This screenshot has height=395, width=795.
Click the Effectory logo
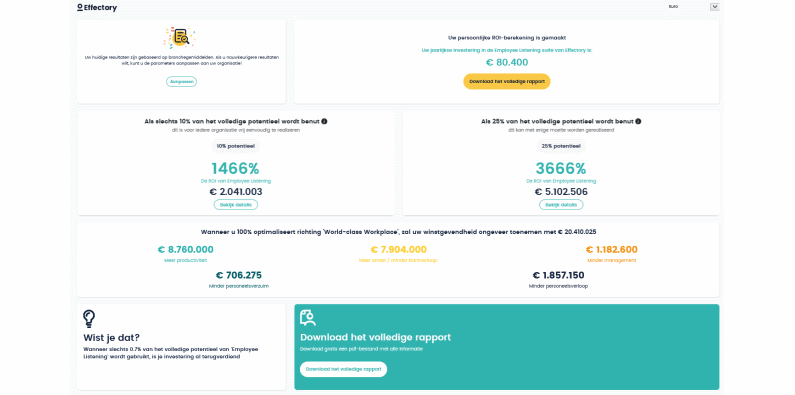(97, 8)
